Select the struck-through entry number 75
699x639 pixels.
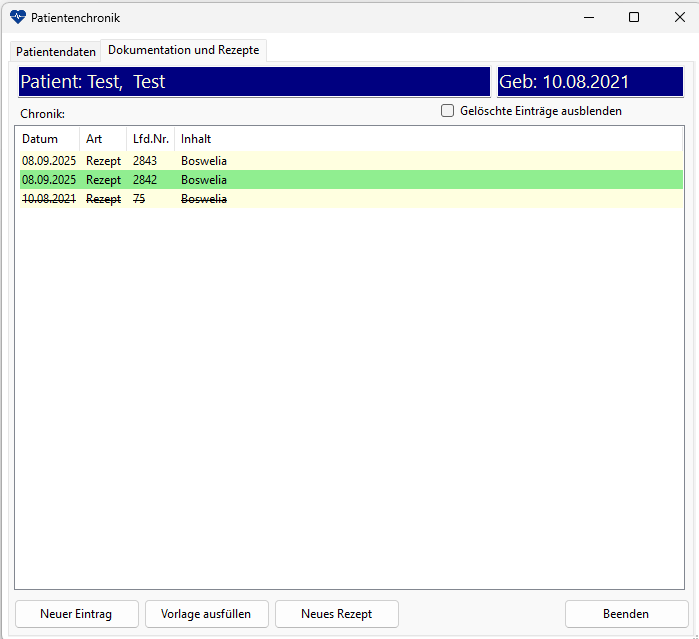point(351,199)
